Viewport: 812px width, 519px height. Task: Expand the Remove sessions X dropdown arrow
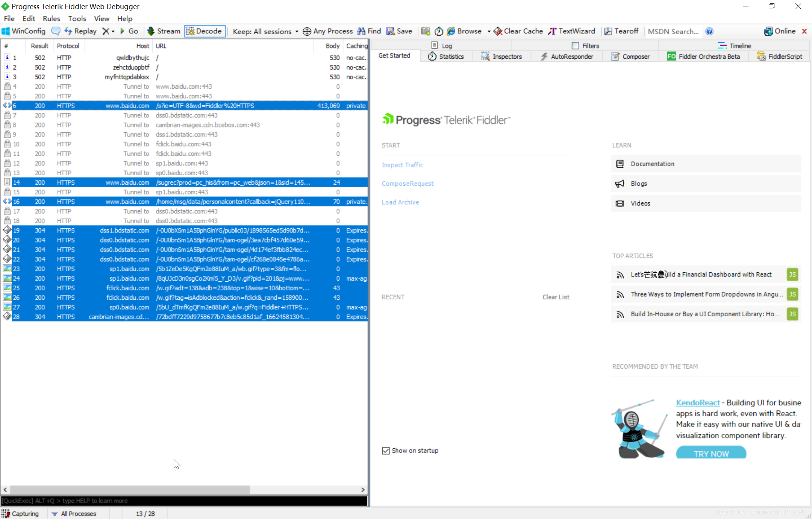pyautogui.click(x=113, y=32)
